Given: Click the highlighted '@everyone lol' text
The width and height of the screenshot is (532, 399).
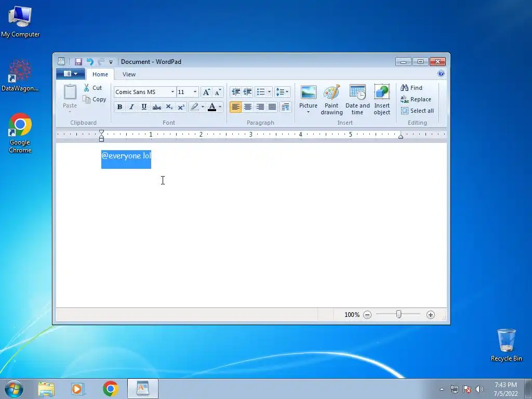Looking at the screenshot, I should pos(126,156).
